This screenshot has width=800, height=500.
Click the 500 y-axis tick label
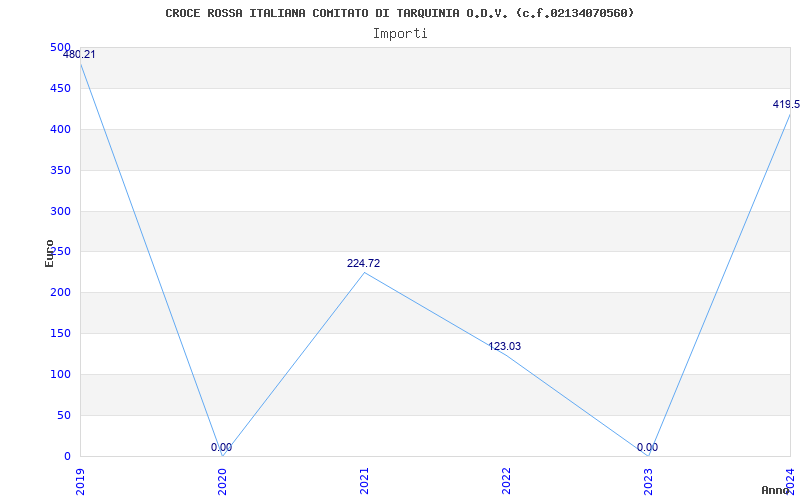[x=60, y=47]
